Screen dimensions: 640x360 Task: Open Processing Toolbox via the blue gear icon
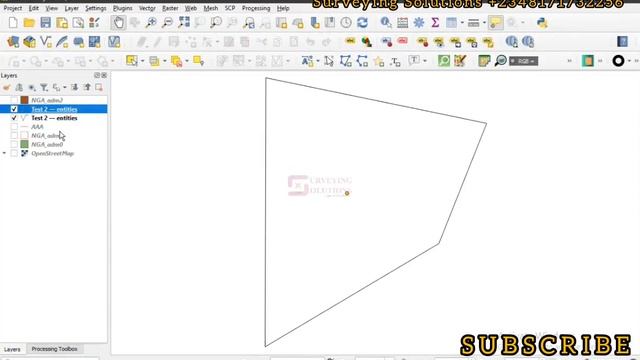(x=419, y=22)
